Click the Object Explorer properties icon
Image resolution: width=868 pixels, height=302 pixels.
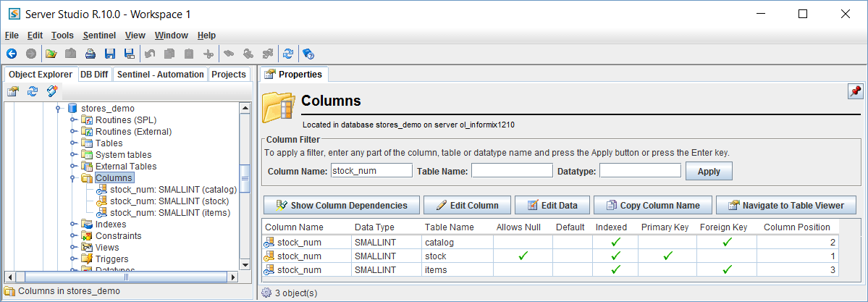point(13,91)
